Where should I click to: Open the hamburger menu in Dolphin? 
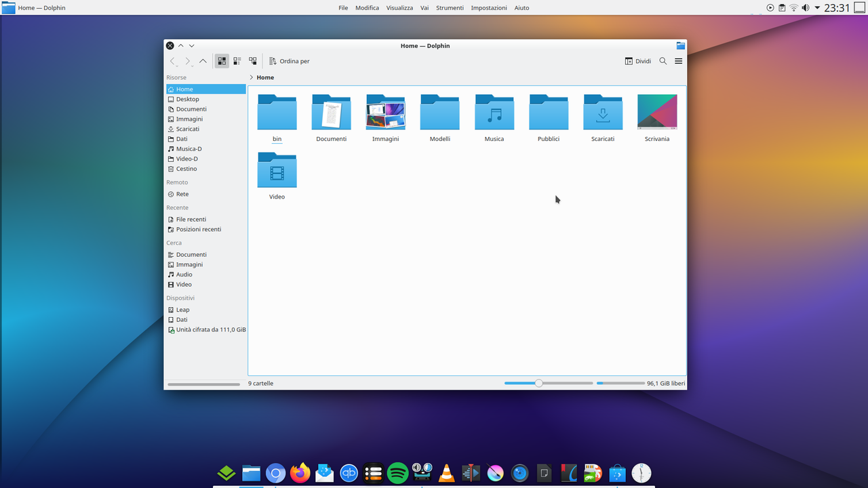tap(678, 61)
